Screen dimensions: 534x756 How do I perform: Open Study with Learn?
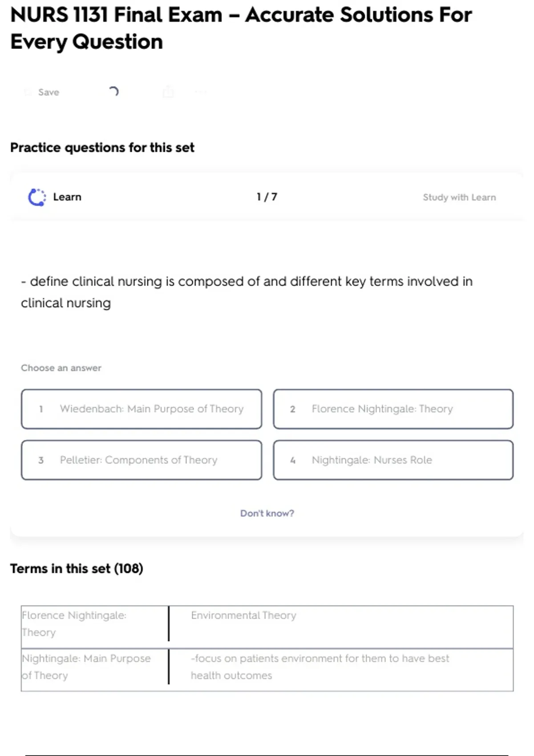459,197
